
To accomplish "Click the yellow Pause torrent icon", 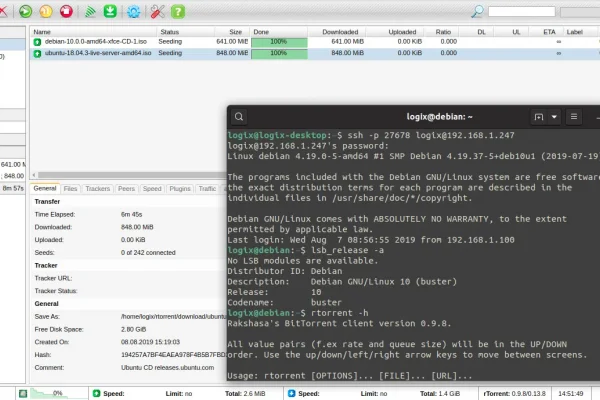I will click(x=46, y=11).
